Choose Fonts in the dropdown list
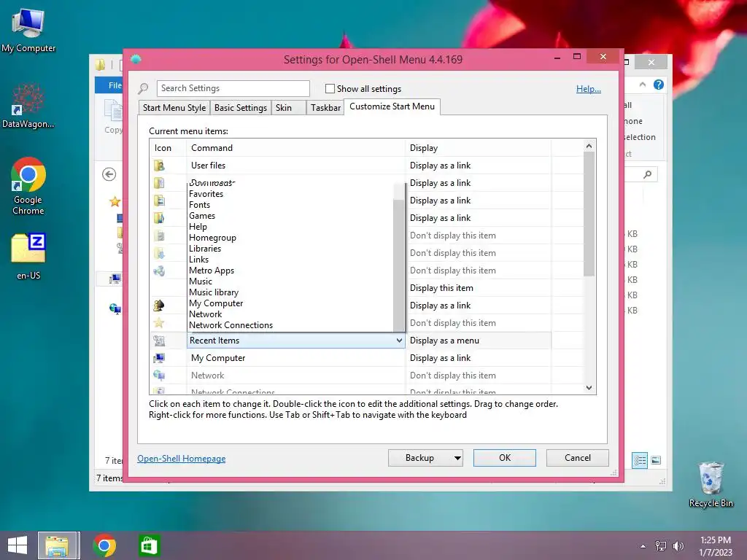 199,205
